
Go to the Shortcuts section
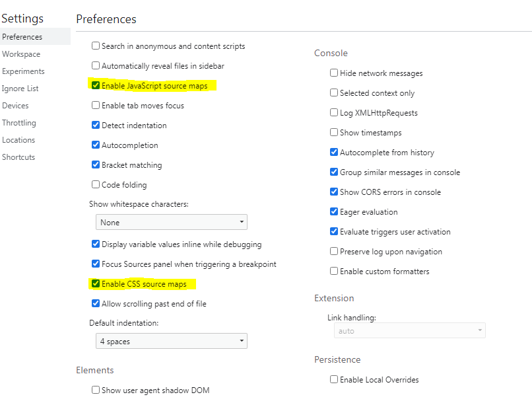click(x=18, y=157)
